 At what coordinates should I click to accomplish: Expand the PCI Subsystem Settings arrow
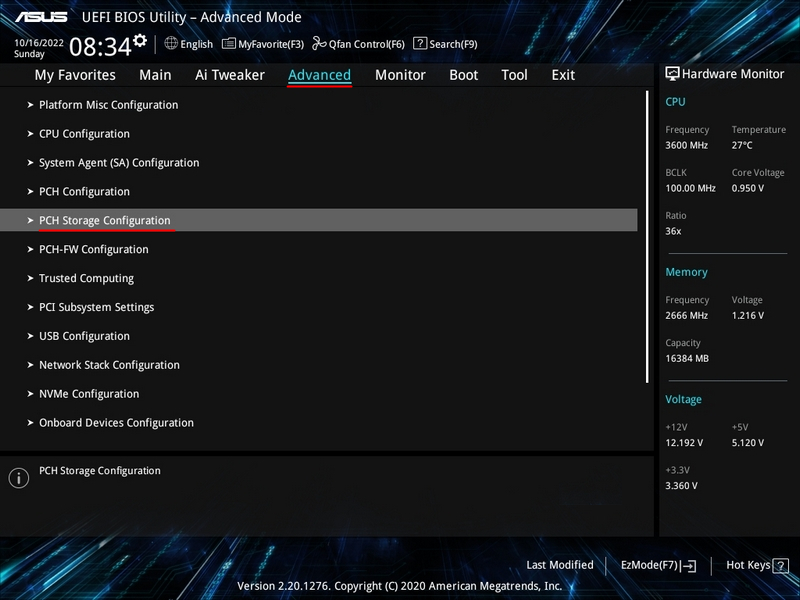(x=30, y=307)
